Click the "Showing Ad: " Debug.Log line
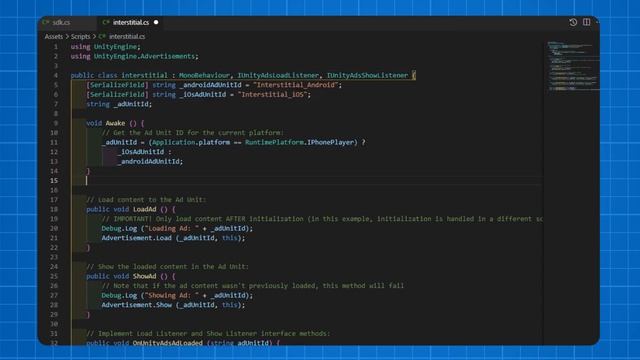 point(177,296)
